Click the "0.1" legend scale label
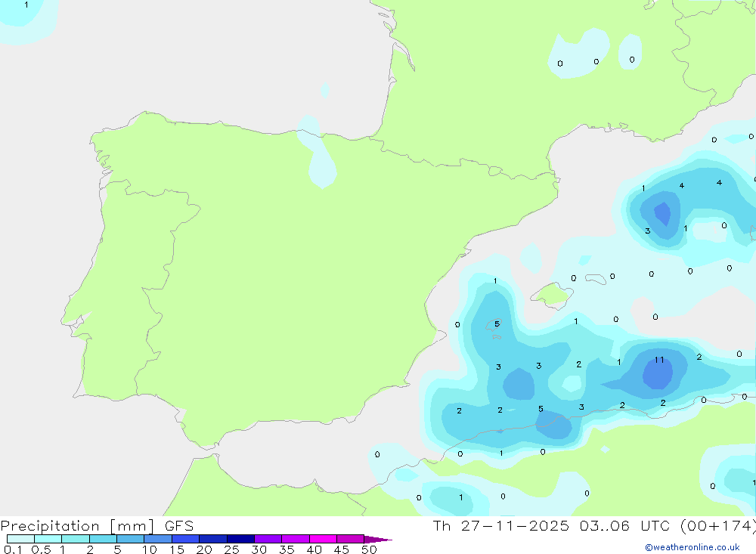The height and width of the screenshot is (554, 756). point(13,549)
